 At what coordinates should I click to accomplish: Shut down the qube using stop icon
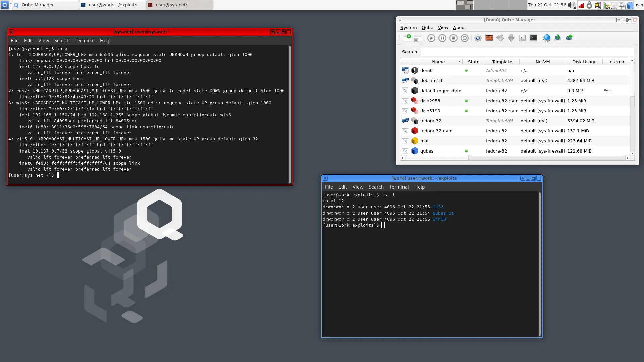coord(453,38)
